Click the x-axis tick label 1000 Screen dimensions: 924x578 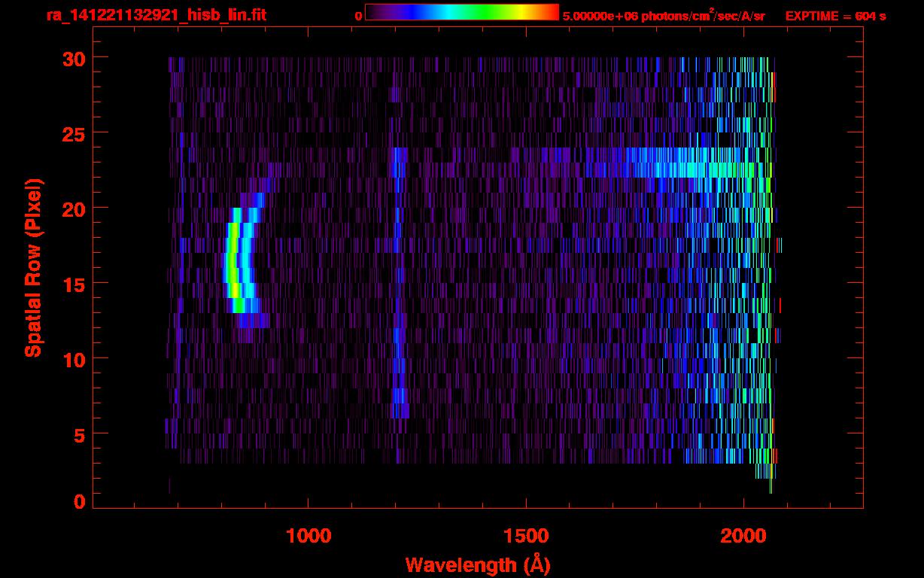coord(309,536)
